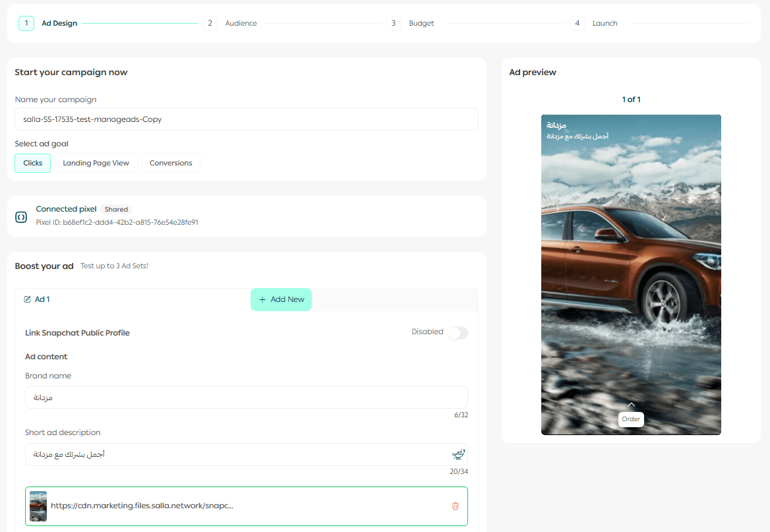Click the red trash delete icon
Screen dimensions: 770x532
pyautogui.click(x=455, y=506)
